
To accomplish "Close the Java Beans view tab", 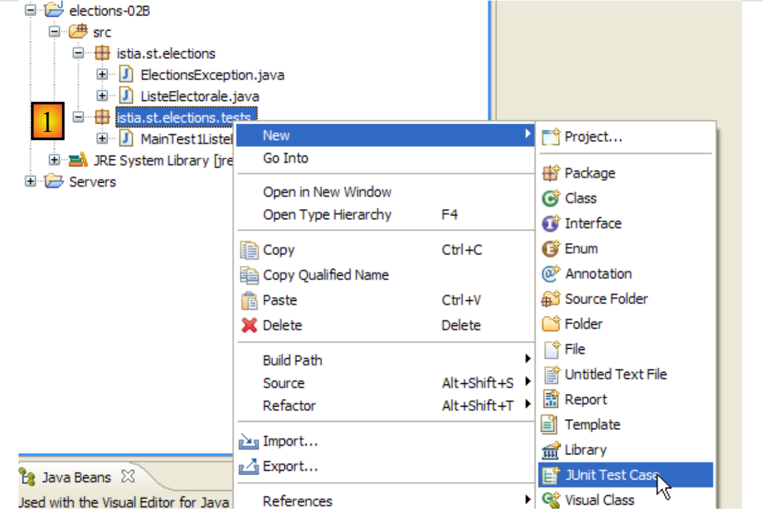I will coord(128,476).
